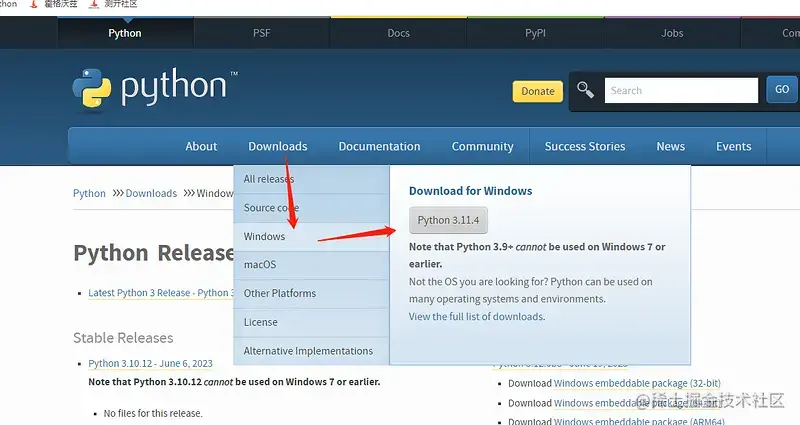Screen dimensions: 800x425
Task: Open the Community navigation menu
Action: pyautogui.click(x=482, y=146)
